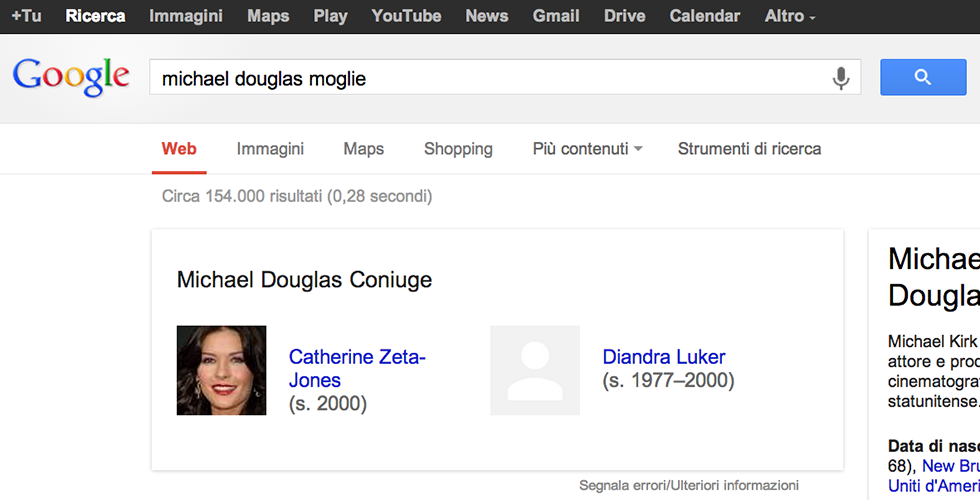Follow the Diandra Luker link

click(664, 357)
